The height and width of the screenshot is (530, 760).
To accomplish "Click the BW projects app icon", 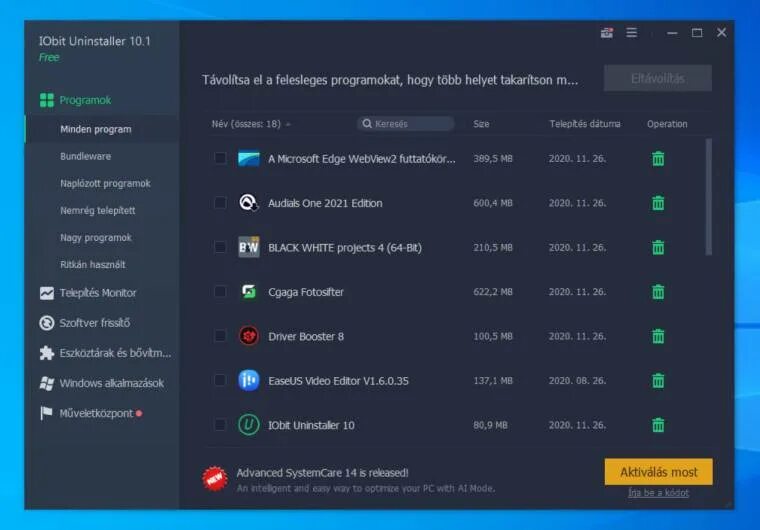I will click(249, 247).
